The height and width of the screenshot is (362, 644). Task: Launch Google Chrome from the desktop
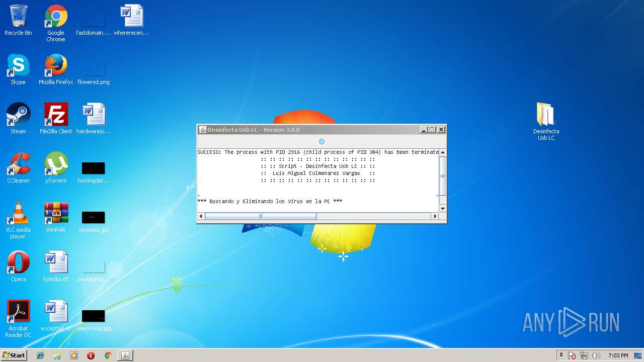pos(56,23)
